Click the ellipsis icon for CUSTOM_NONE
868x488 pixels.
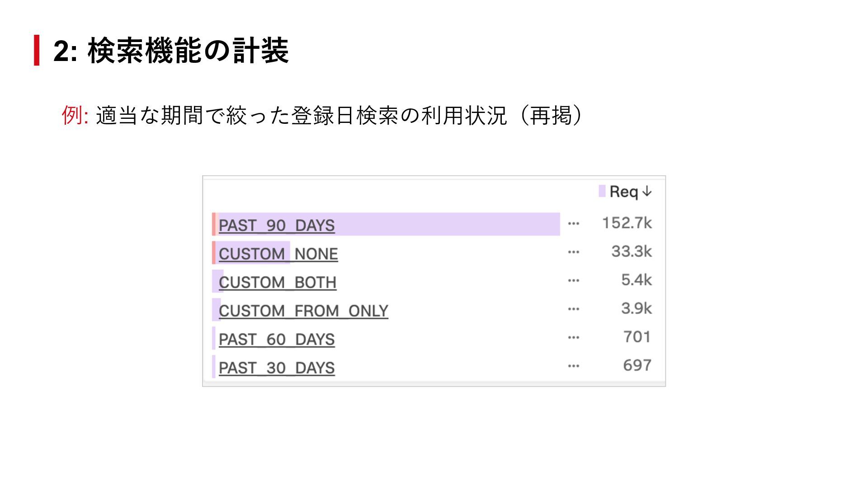pos(573,252)
